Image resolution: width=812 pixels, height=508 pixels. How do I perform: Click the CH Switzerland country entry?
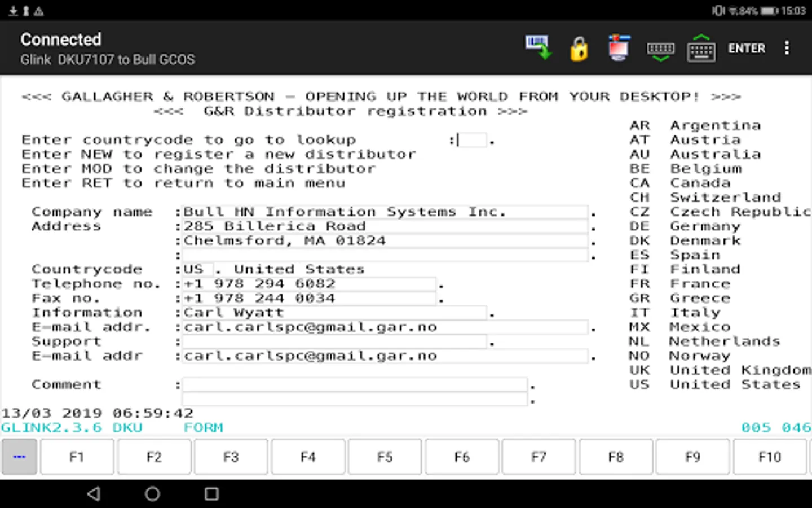pyautogui.click(x=705, y=198)
